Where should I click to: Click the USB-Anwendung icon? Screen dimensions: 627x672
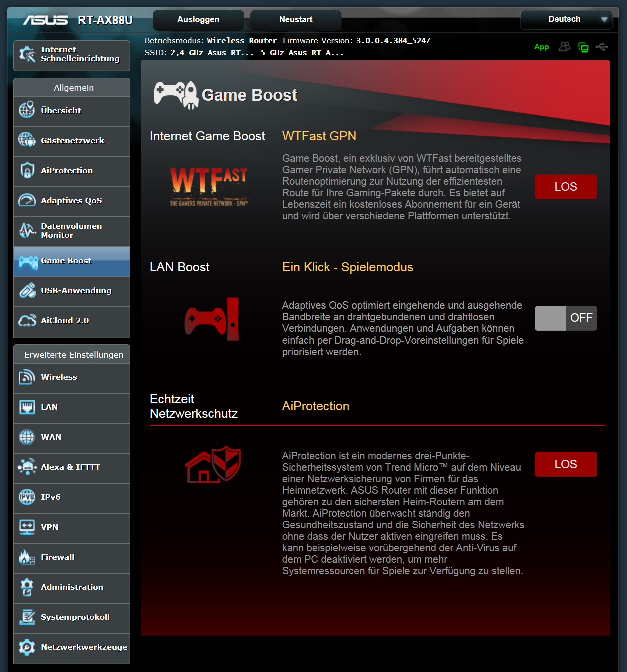[x=27, y=290]
